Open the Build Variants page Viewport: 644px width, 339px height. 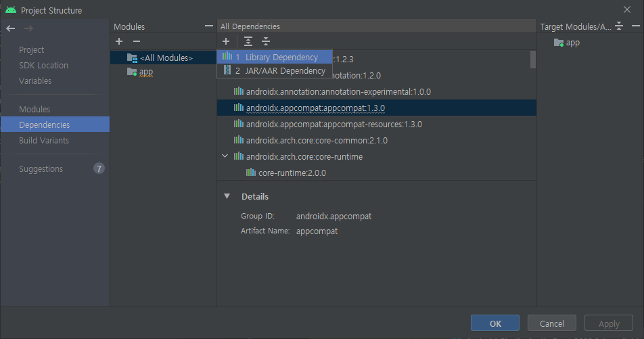44,141
